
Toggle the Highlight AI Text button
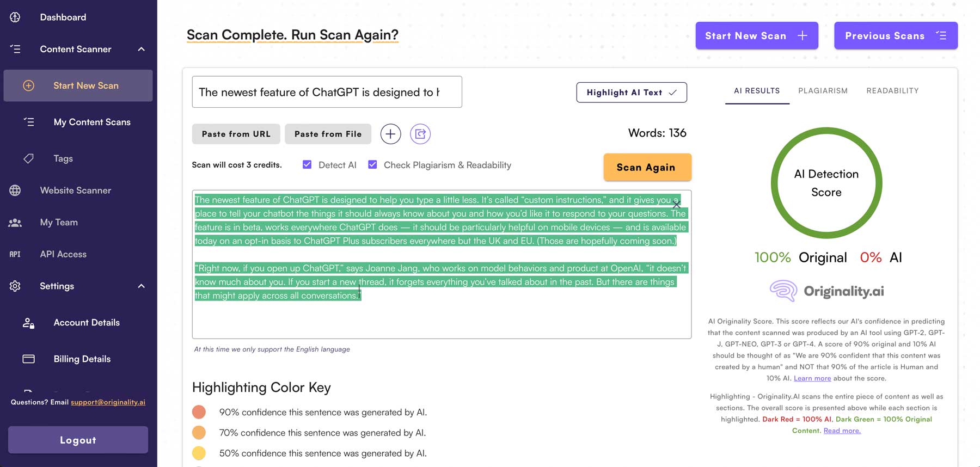click(631, 93)
